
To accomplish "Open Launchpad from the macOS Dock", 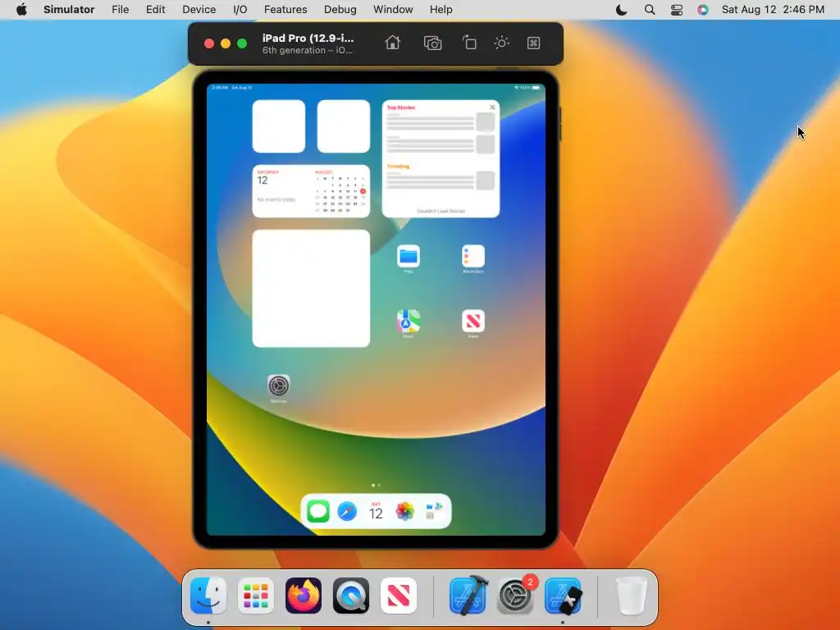I will (256, 596).
